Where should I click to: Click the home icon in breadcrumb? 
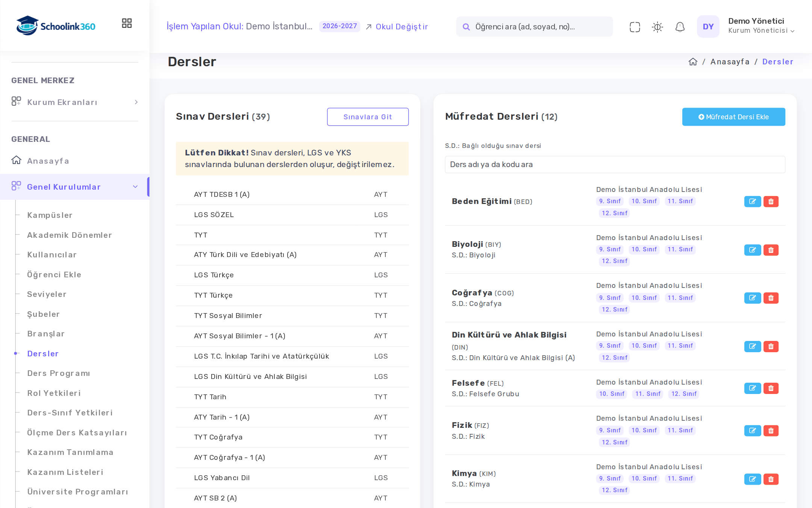pyautogui.click(x=693, y=62)
